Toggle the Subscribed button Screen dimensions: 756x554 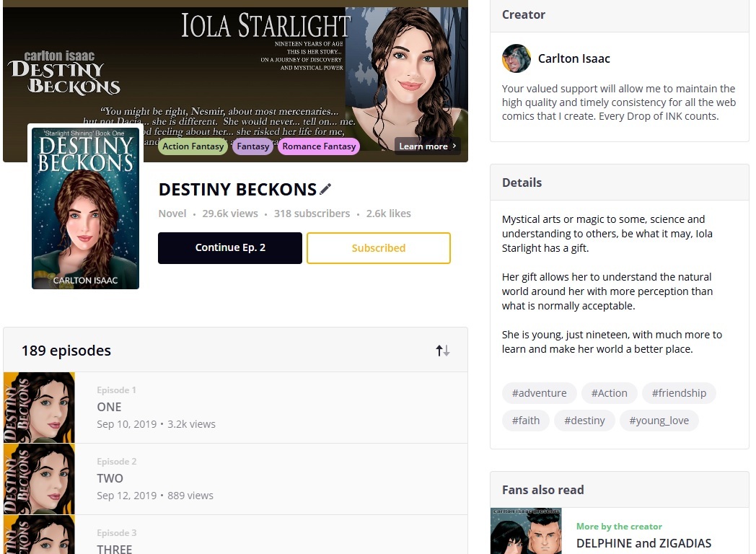pos(378,248)
